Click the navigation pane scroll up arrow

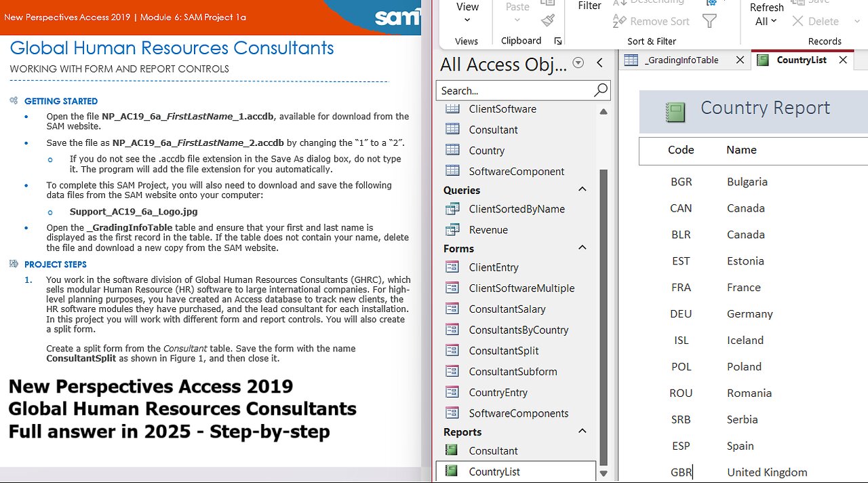pos(604,111)
